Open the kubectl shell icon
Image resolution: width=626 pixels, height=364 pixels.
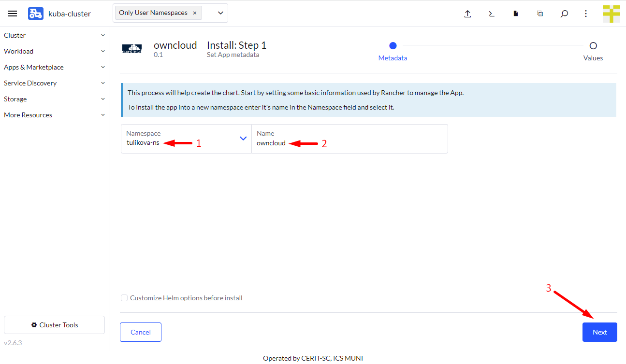click(x=492, y=14)
